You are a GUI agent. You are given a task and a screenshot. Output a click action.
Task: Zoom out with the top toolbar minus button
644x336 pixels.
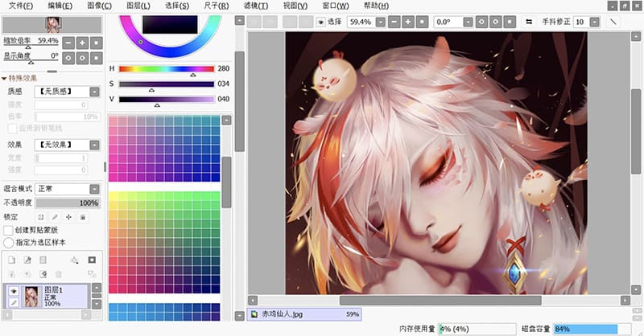(x=394, y=22)
